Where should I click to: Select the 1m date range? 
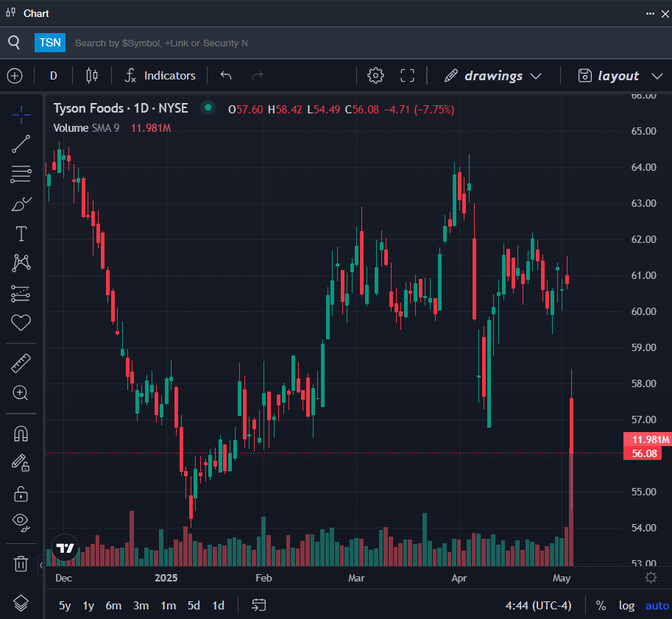click(x=169, y=605)
